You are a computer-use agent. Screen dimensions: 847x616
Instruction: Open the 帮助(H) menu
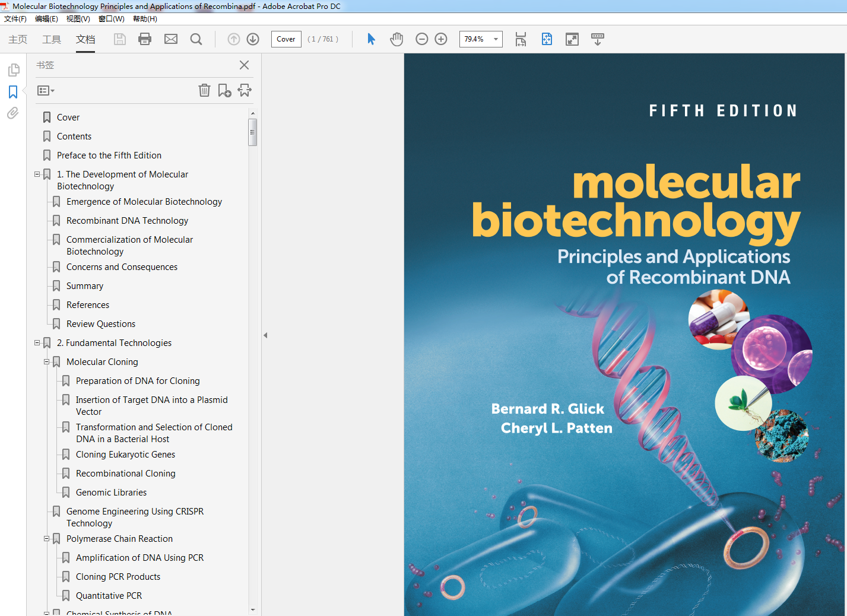coord(145,19)
